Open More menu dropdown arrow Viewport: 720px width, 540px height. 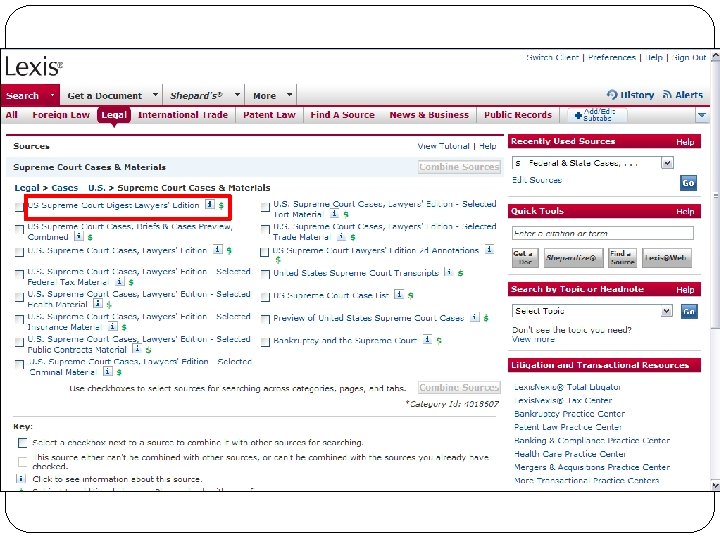(289, 95)
